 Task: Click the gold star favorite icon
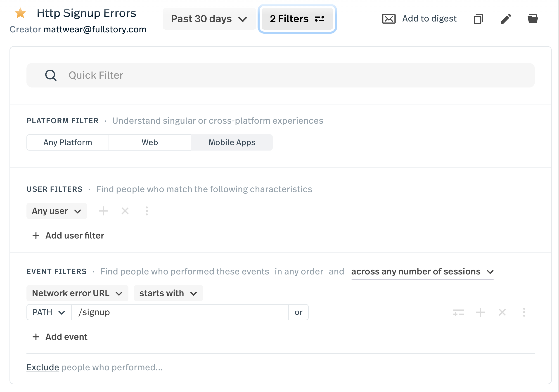pos(20,13)
